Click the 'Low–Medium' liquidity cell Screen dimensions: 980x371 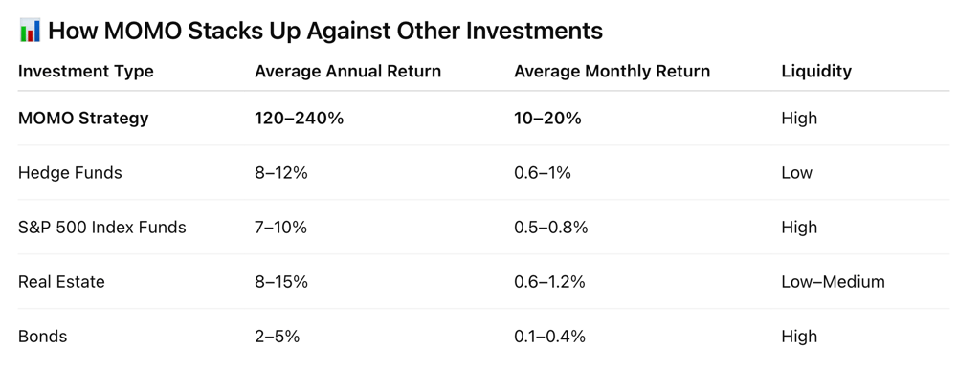(x=834, y=282)
